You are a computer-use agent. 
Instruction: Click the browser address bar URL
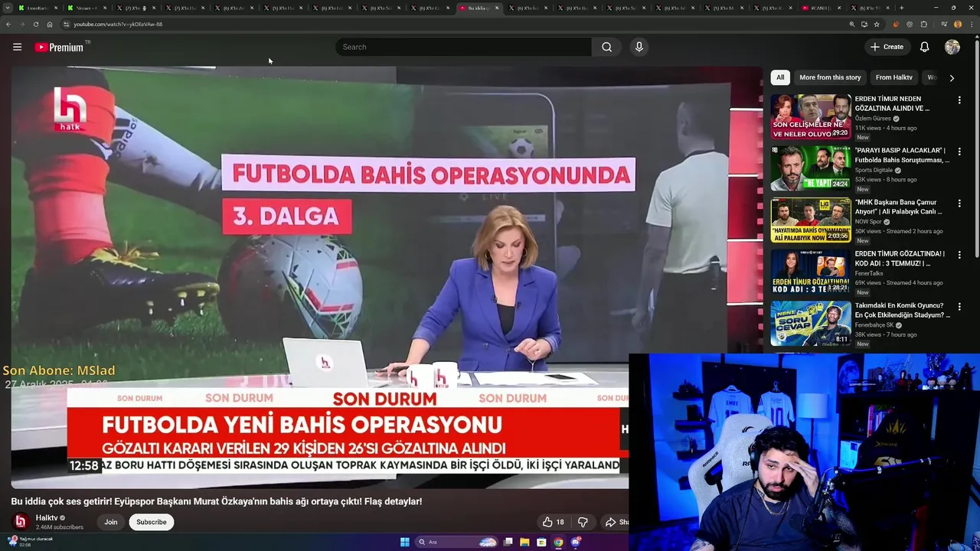click(x=118, y=24)
